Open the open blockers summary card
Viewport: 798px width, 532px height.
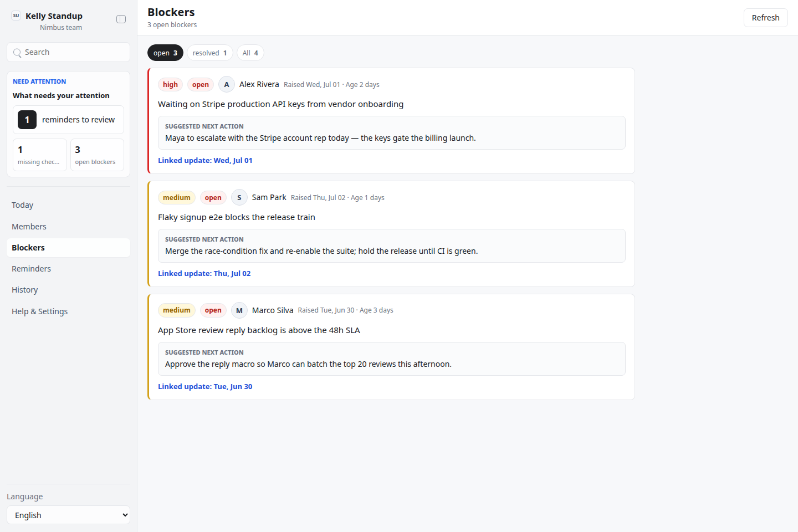tap(97, 155)
